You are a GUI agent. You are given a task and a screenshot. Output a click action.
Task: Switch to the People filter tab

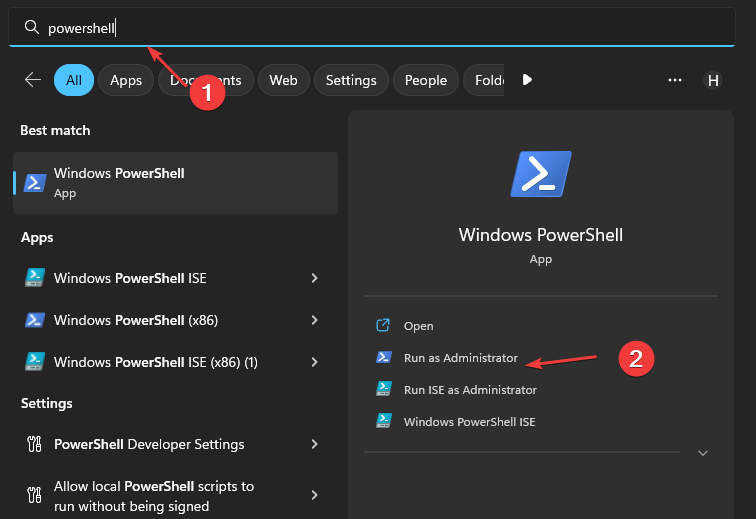[x=426, y=80]
